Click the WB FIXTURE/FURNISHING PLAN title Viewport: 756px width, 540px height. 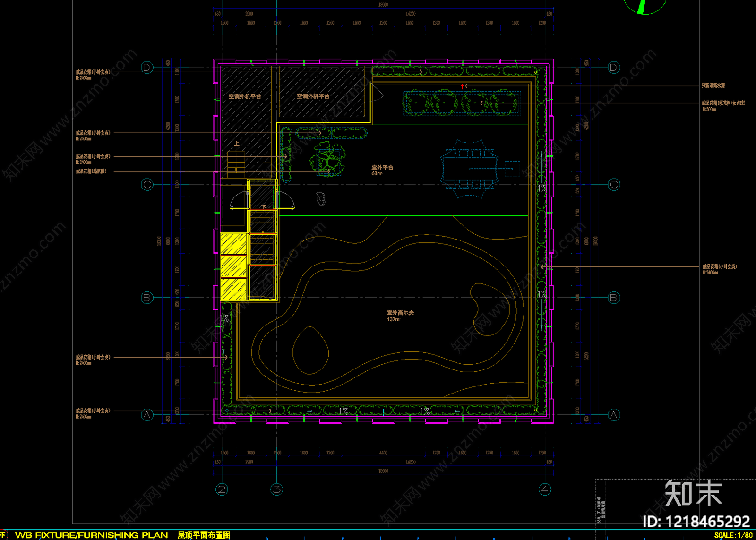(x=92, y=535)
